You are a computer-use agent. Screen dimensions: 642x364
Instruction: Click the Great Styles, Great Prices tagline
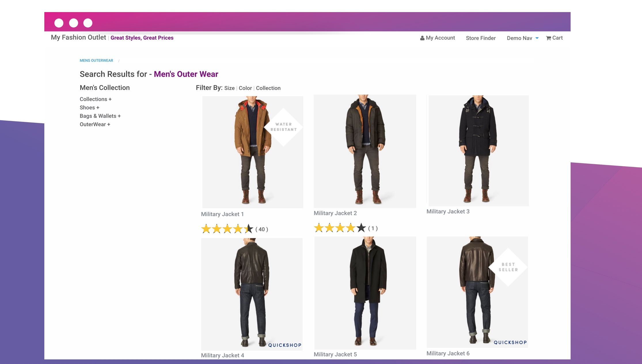coord(142,38)
